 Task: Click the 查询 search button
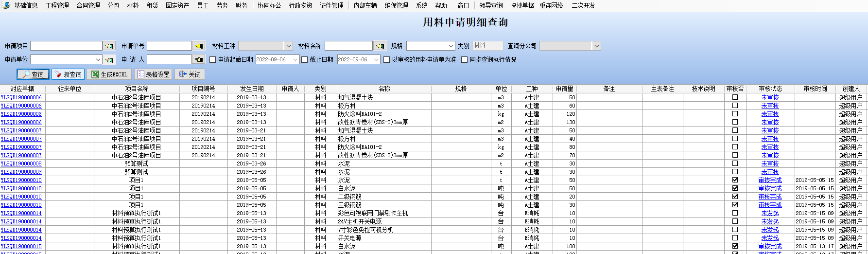(33, 74)
